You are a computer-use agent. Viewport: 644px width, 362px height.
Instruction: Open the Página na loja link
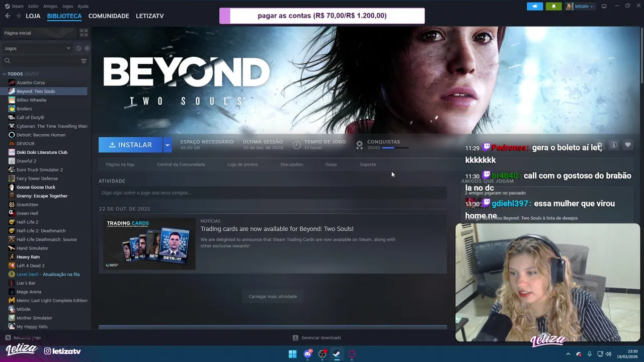120,164
